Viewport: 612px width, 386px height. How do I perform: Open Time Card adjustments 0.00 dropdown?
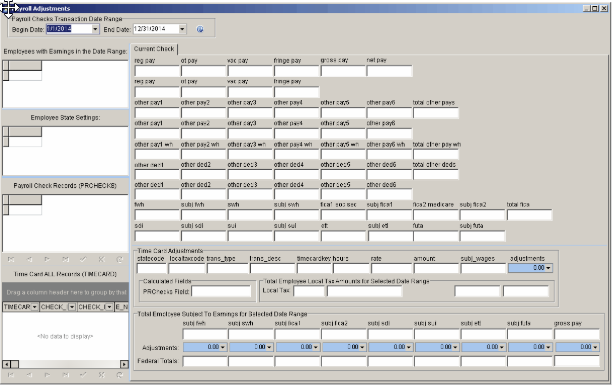(x=548, y=268)
